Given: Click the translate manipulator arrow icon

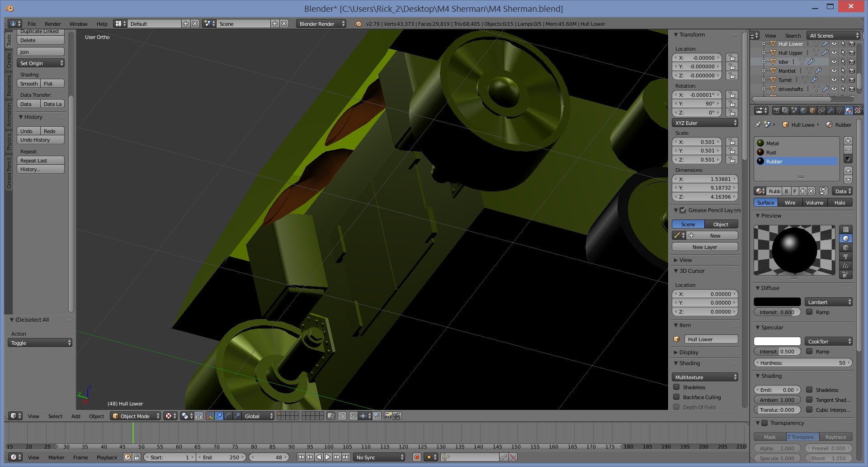Looking at the screenshot, I should point(219,416).
